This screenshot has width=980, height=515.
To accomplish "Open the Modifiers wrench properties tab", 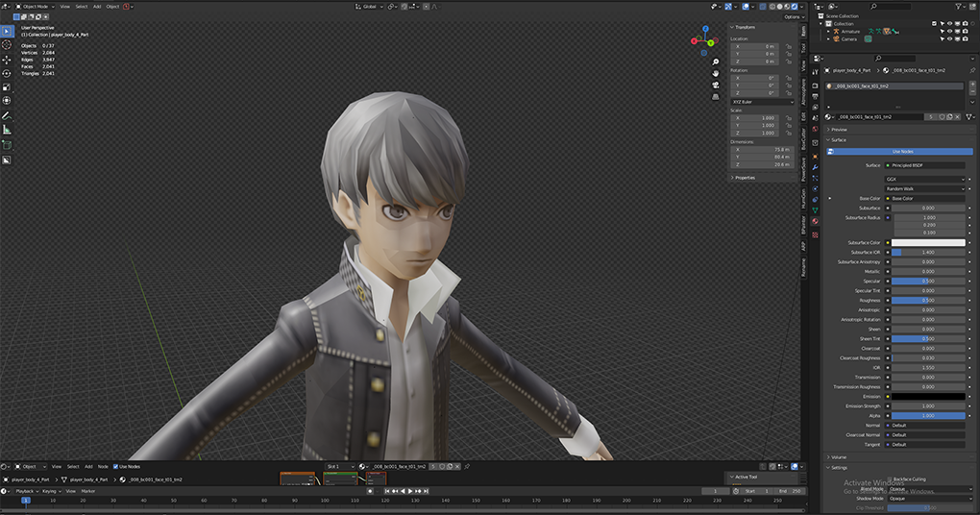I will point(815,167).
